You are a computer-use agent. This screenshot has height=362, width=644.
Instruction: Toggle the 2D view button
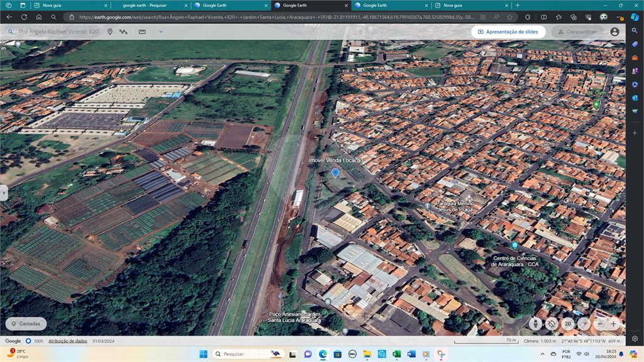tap(568, 324)
